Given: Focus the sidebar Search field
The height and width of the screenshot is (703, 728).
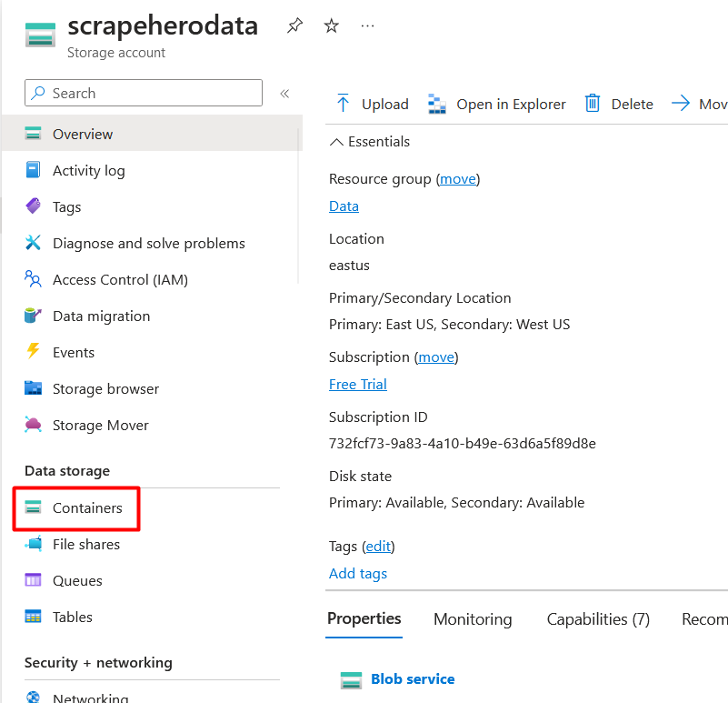Looking at the screenshot, I should click(x=144, y=93).
